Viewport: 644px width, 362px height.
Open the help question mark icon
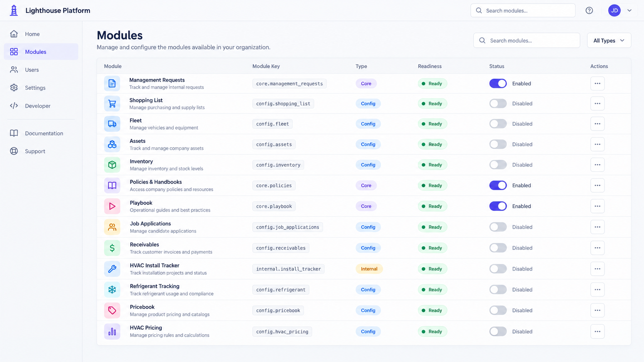(589, 10)
